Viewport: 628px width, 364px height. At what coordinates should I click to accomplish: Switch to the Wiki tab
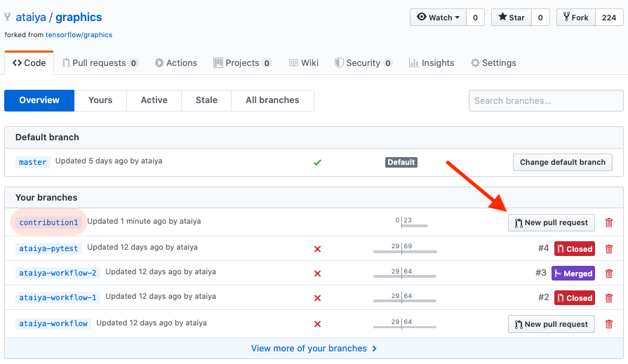point(304,63)
